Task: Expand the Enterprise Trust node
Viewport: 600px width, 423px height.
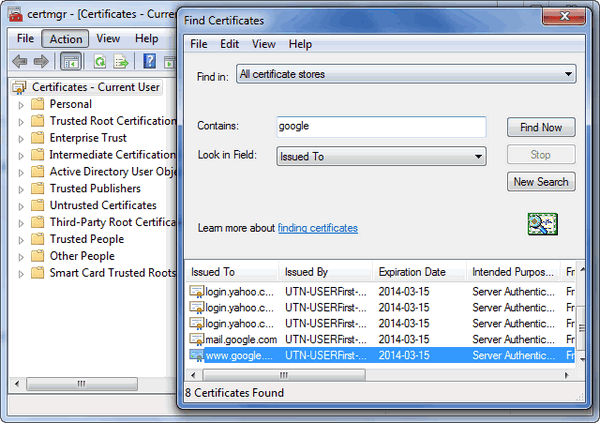Action: pyautogui.click(x=21, y=139)
